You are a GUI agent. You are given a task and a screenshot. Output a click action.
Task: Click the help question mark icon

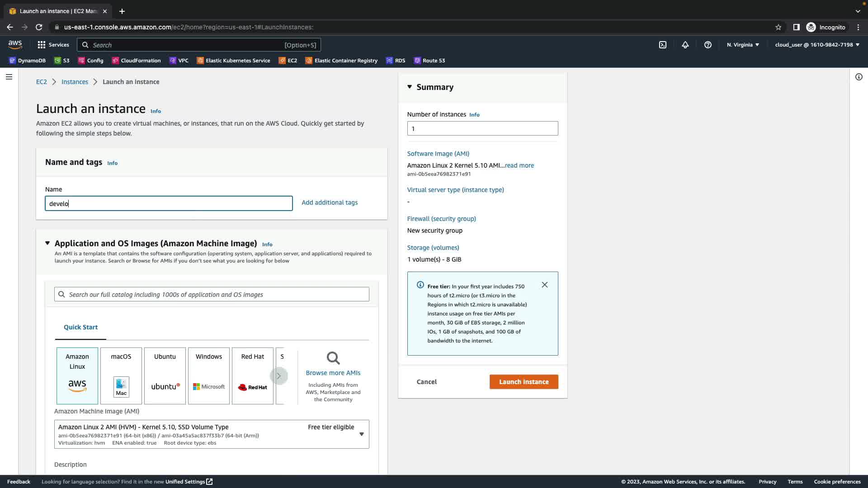point(708,45)
